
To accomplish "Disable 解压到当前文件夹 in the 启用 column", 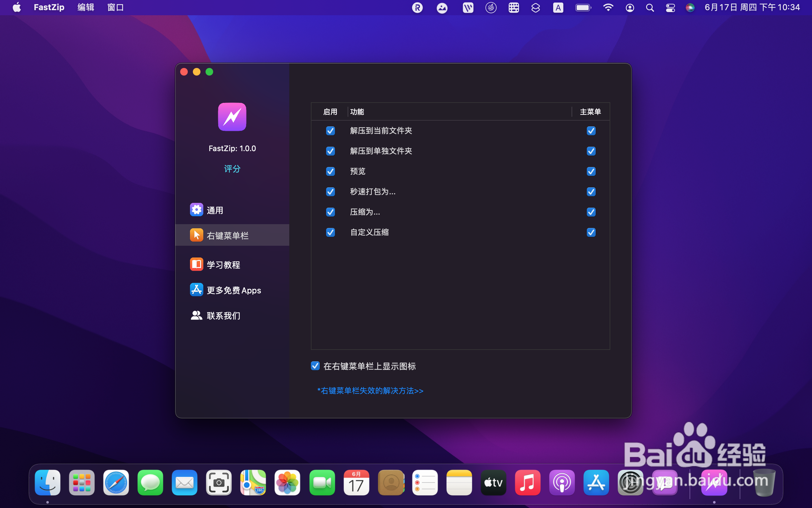I will 331,131.
